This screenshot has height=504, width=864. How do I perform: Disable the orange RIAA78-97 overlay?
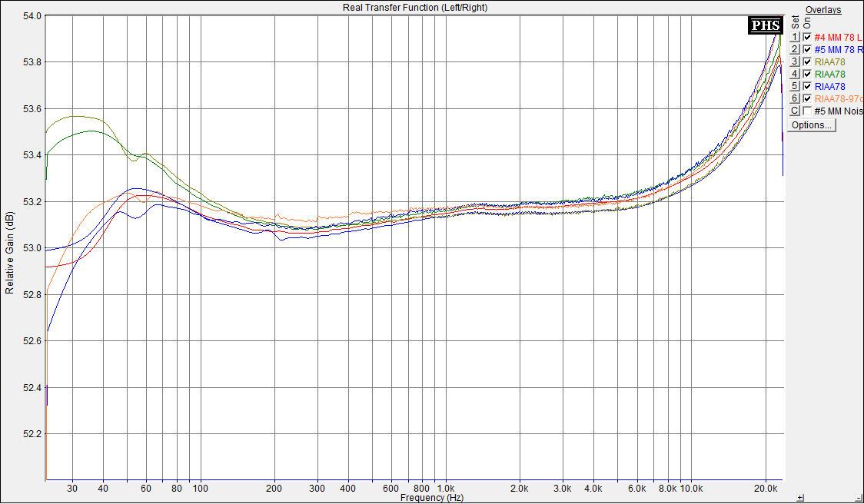(x=807, y=98)
